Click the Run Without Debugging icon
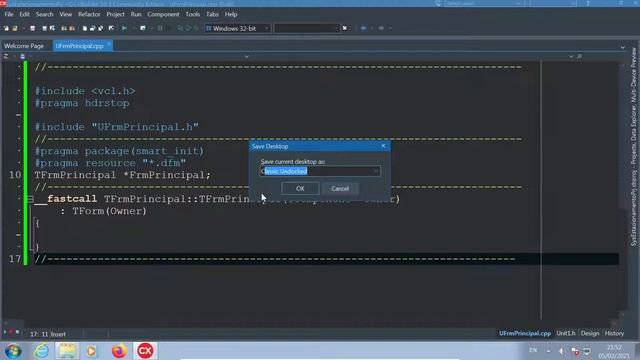The width and height of the screenshot is (640, 360). tap(142, 28)
